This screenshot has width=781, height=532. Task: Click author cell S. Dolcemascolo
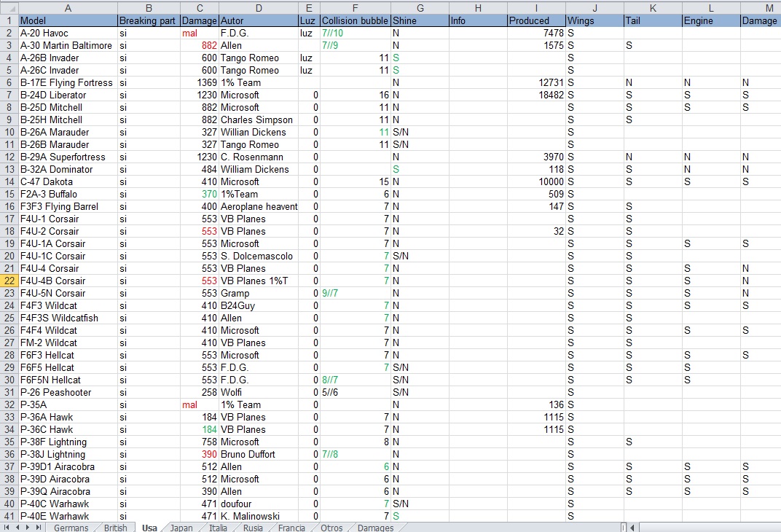point(259,256)
